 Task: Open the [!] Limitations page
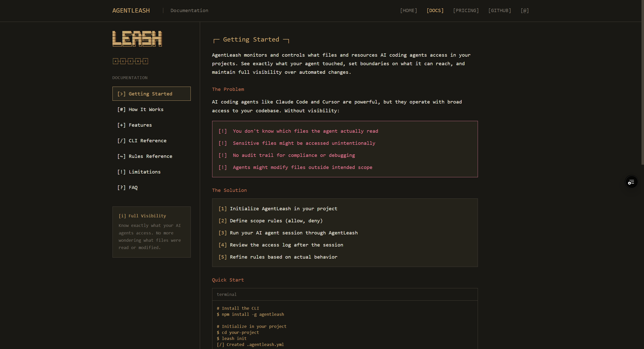[x=139, y=172]
